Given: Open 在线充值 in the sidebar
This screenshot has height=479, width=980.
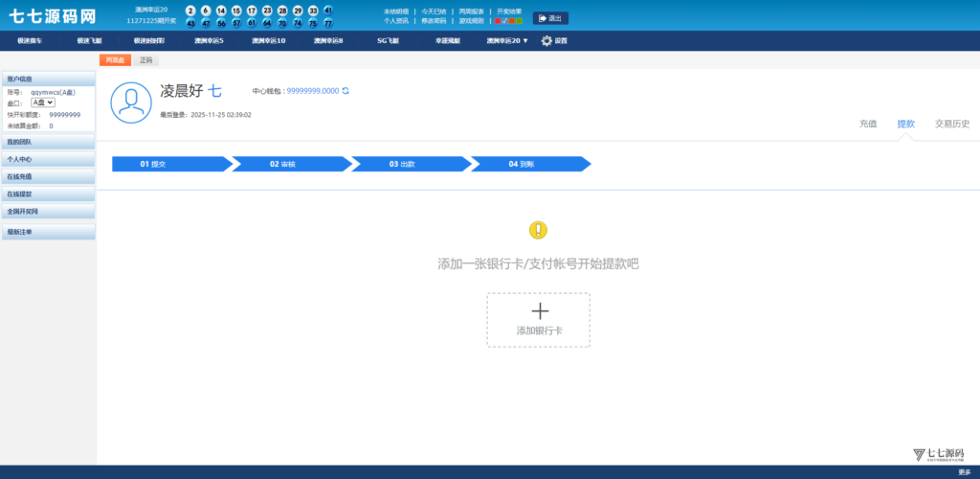Looking at the screenshot, I should coord(49,177).
